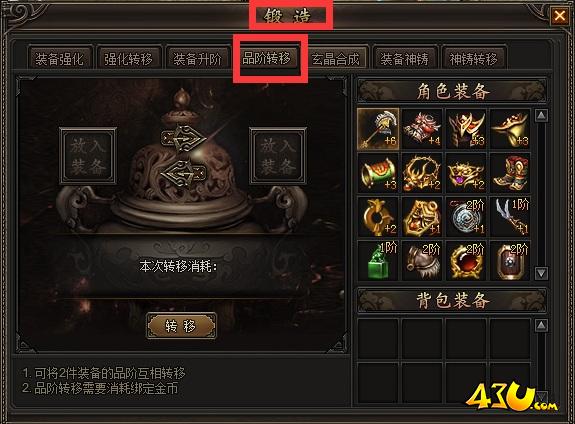Click 角色装备 list scroll-down arrow

point(541,273)
